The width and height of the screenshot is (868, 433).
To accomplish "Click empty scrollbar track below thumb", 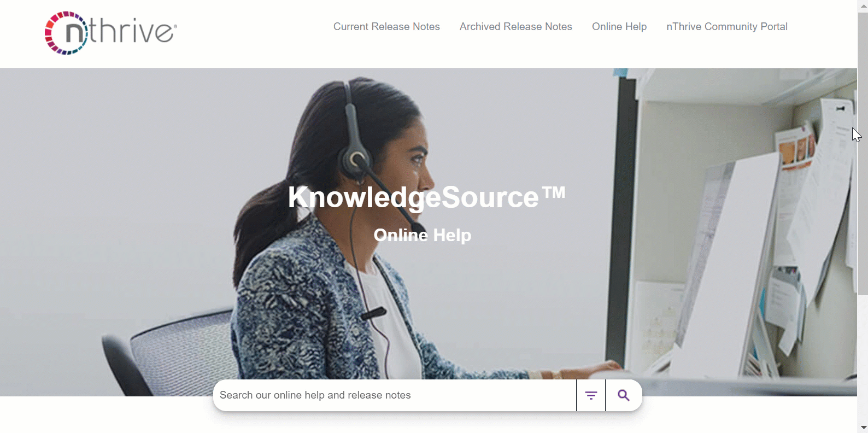I will point(863,358).
